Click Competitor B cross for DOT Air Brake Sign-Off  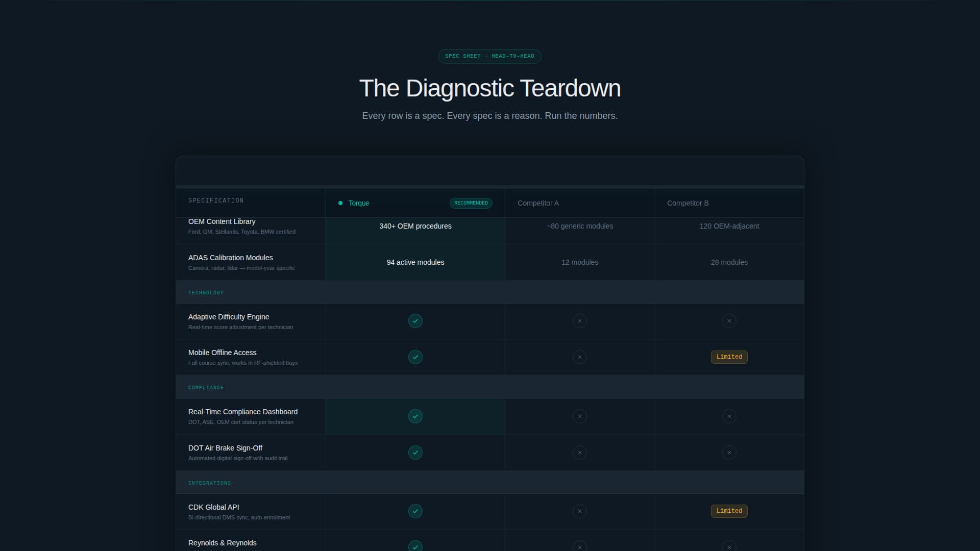(x=729, y=453)
